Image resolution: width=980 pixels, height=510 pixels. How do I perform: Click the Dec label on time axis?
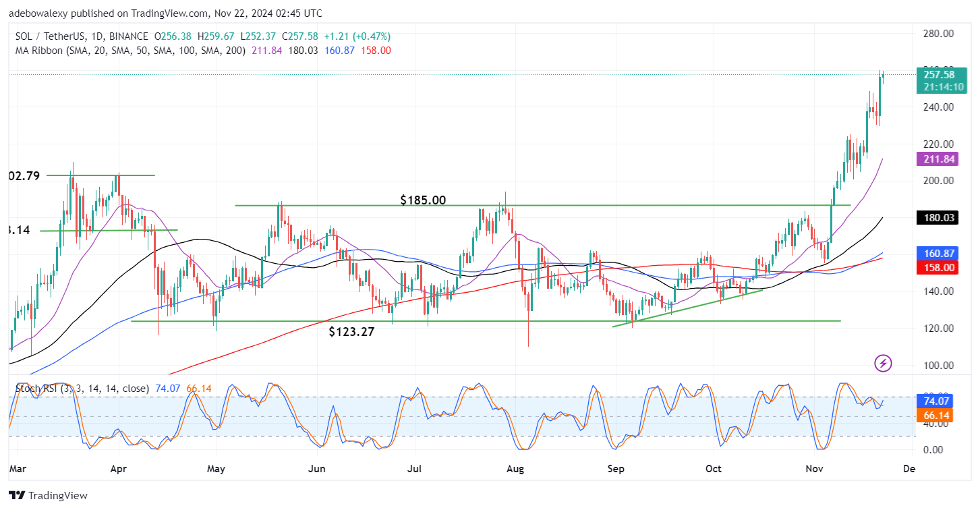pyautogui.click(x=909, y=468)
